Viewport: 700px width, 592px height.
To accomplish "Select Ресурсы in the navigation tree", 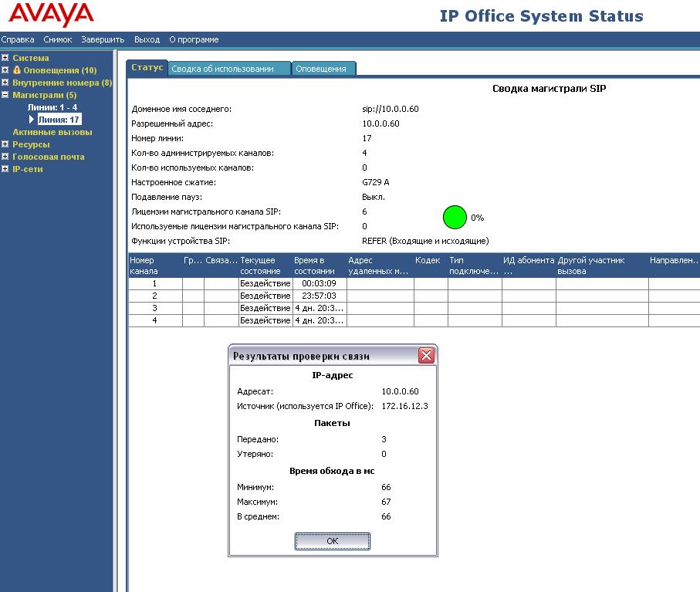I will (x=31, y=144).
